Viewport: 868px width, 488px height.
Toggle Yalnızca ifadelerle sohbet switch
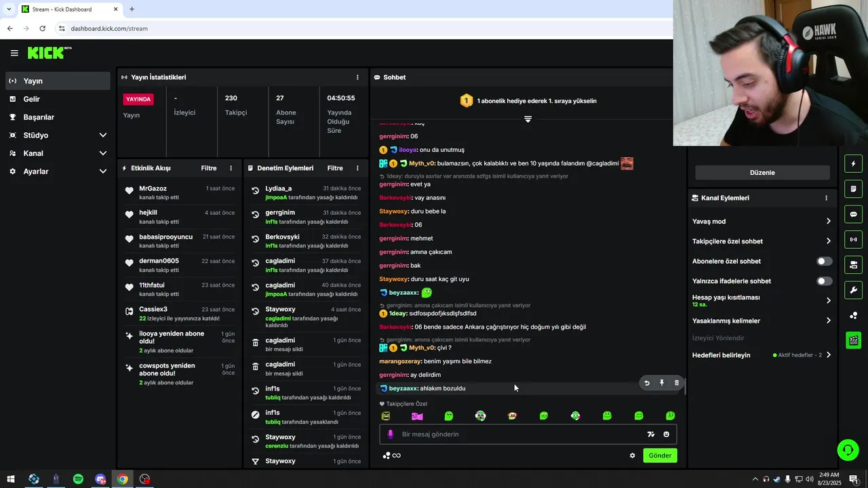pyautogui.click(x=824, y=281)
